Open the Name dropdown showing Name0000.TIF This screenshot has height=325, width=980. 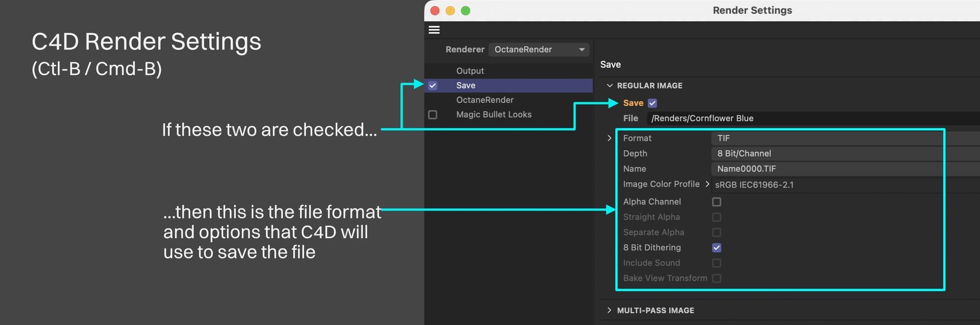pyautogui.click(x=845, y=169)
